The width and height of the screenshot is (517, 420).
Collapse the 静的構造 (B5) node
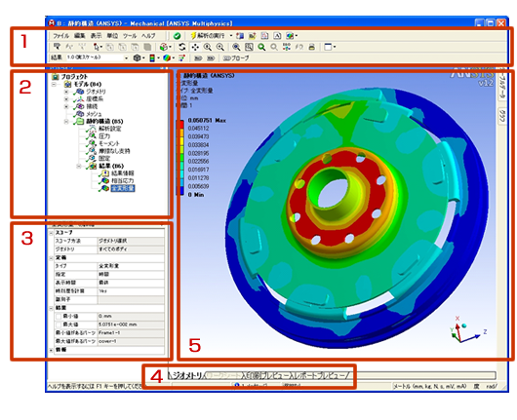[66, 122]
